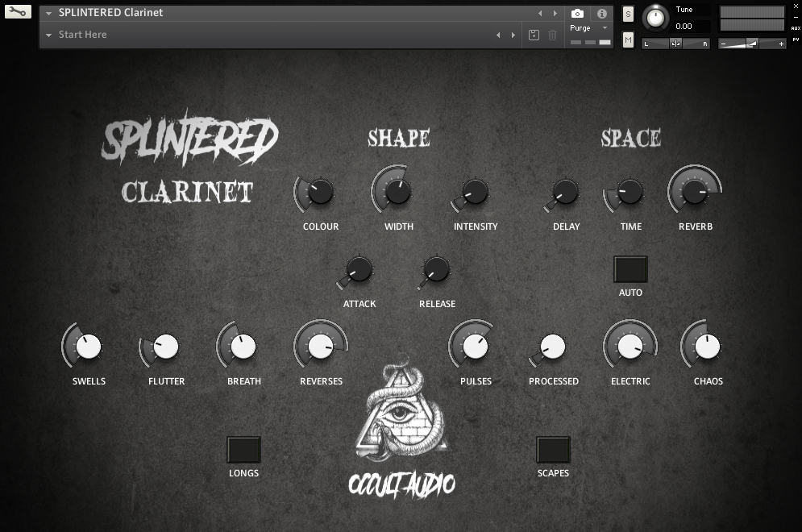Click the CHAOS knob
Image resolution: width=802 pixels, height=532 pixels.
coord(708,347)
